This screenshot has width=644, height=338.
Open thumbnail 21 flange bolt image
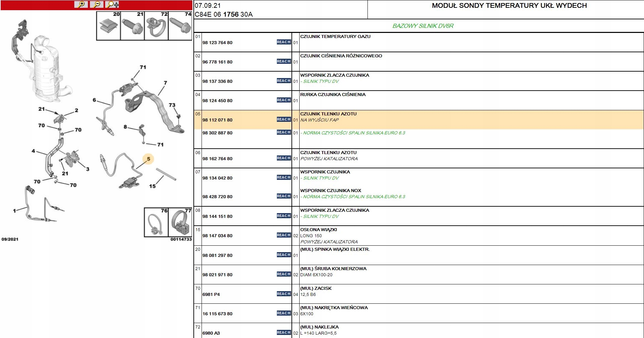[133, 26]
